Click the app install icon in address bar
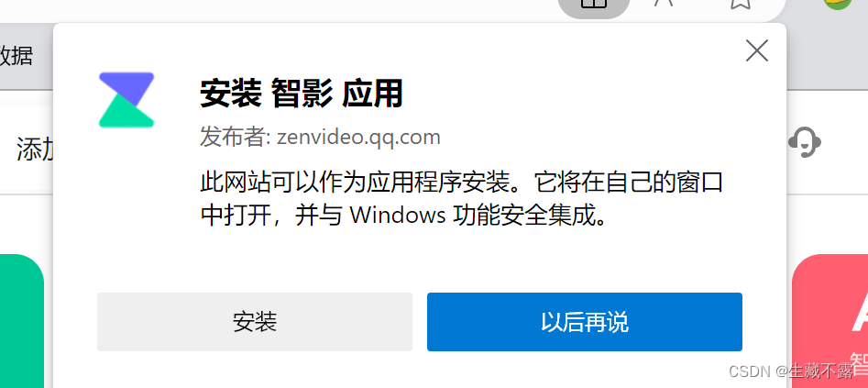 (x=593, y=5)
